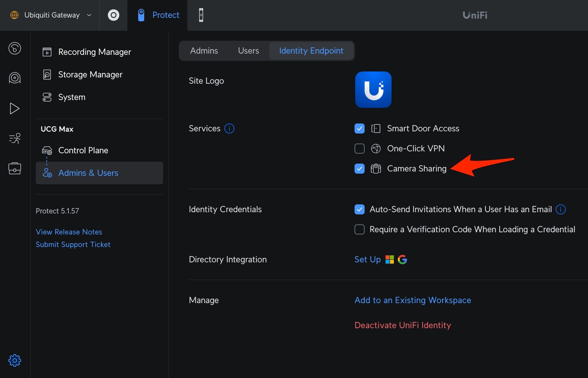Image resolution: width=588 pixels, height=378 pixels.
Task: Switch to the Admins tab
Action: (204, 51)
